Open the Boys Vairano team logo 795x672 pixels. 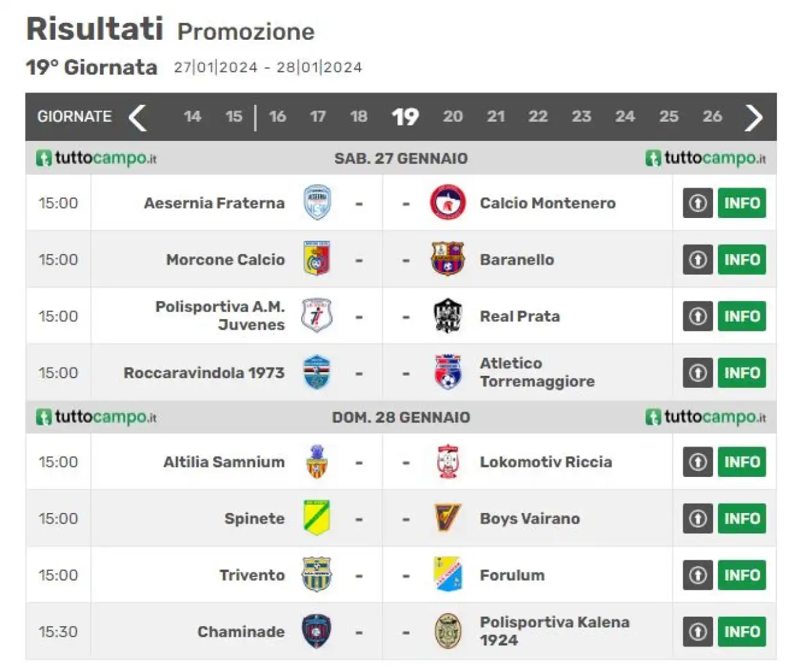tap(448, 518)
